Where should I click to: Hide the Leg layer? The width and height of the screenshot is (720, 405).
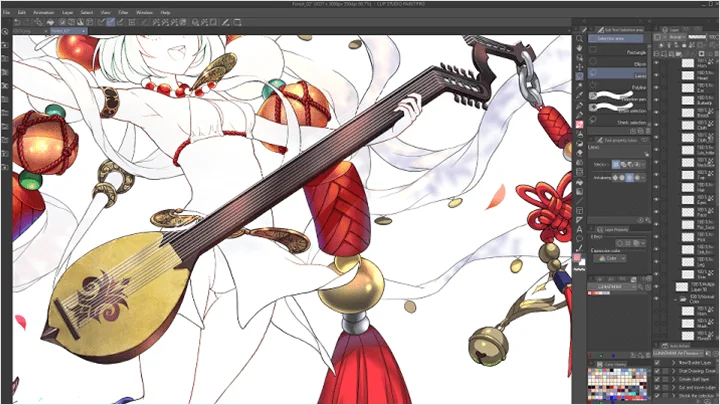(x=657, y=262)
